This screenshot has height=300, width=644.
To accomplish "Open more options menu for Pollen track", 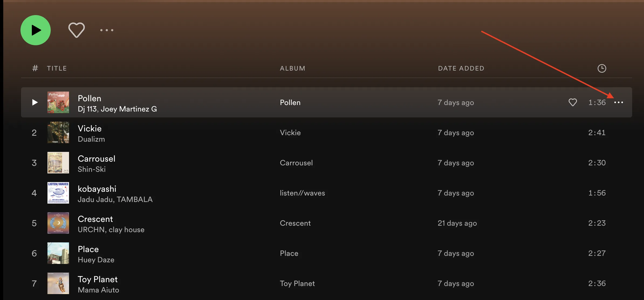I will click(618, 102).
